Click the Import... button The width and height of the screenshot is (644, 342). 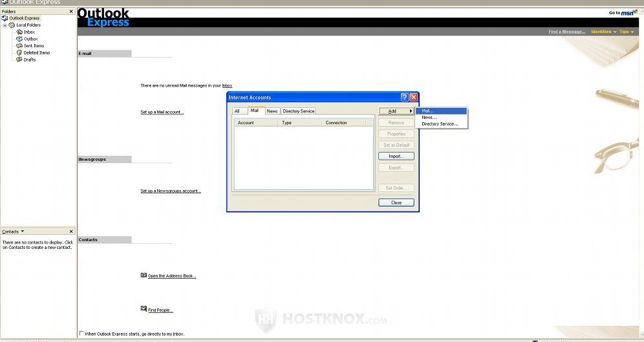point(396,156)
